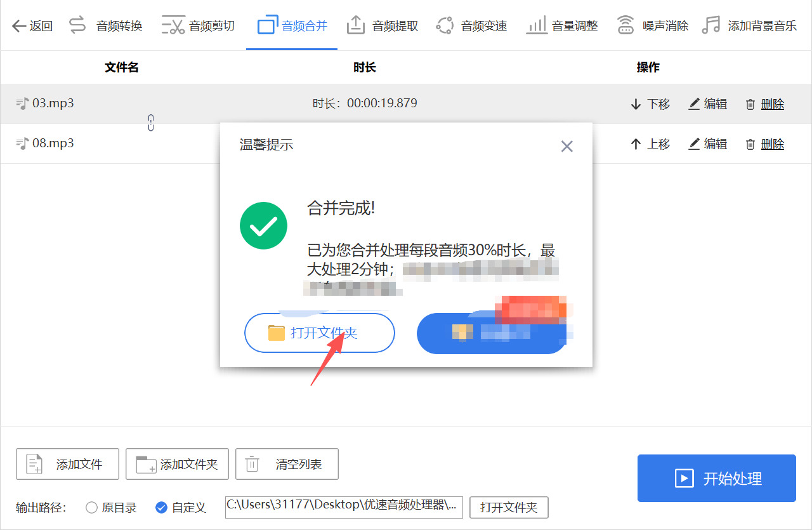Click the bar-chart 音量调整 icon
Screen dimensions: 812x530
(x=537, y=25)
